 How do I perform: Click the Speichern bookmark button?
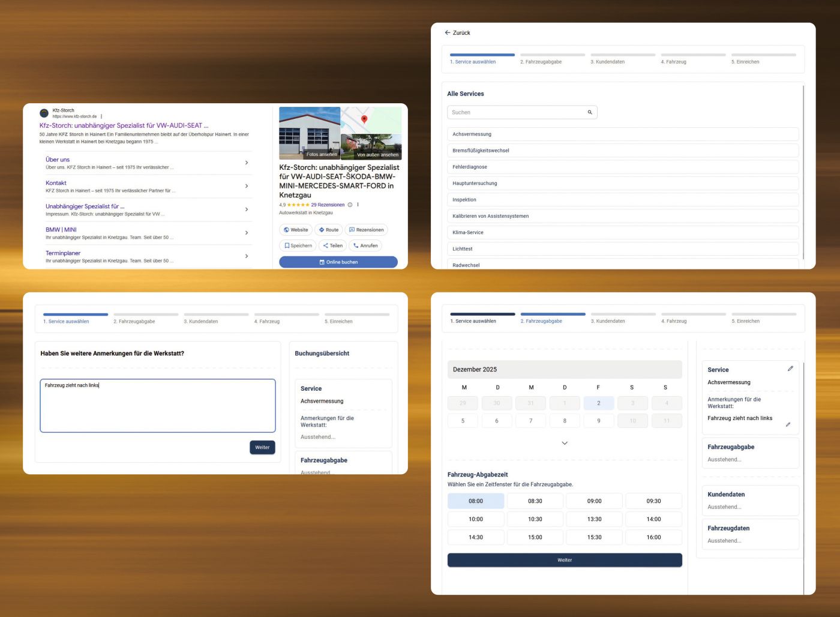coord(298,245)
